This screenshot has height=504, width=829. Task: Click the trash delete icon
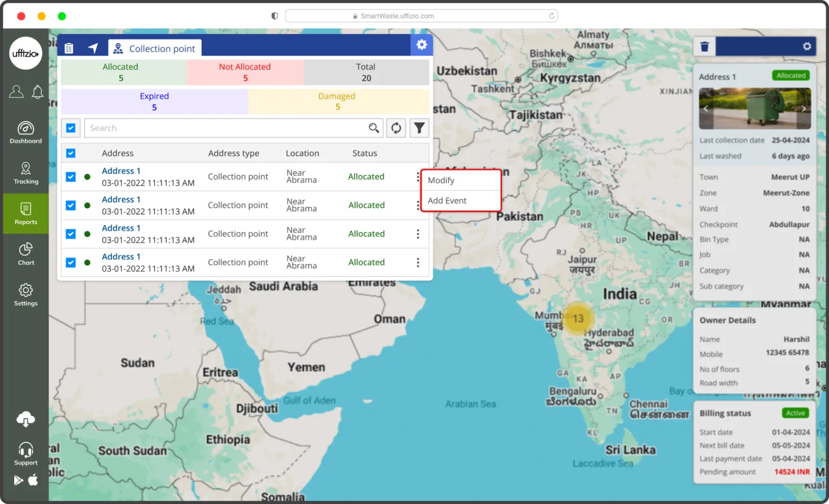tap(704, 46)
